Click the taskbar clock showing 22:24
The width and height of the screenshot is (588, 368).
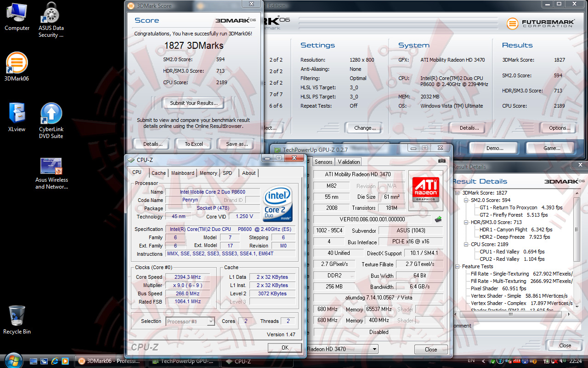[x=575, y=361]
